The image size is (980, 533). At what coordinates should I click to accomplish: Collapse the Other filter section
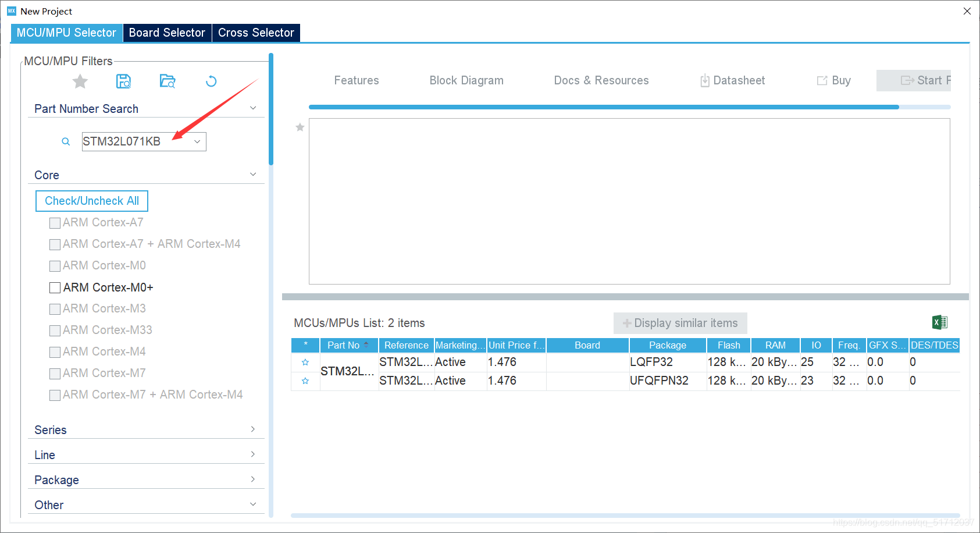253,504
